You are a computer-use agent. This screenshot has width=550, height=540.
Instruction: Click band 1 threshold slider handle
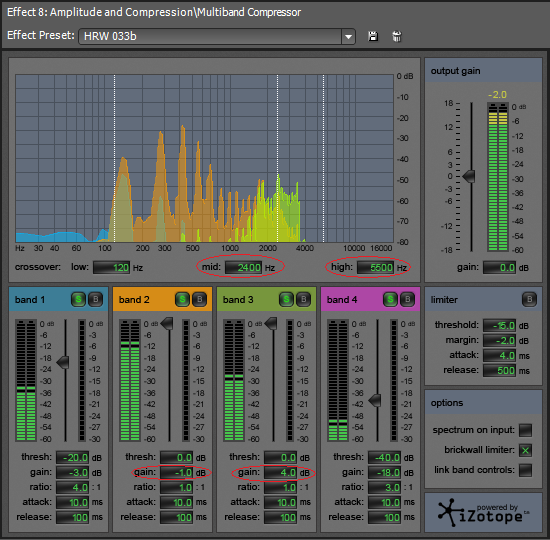(x=63, y=362)
